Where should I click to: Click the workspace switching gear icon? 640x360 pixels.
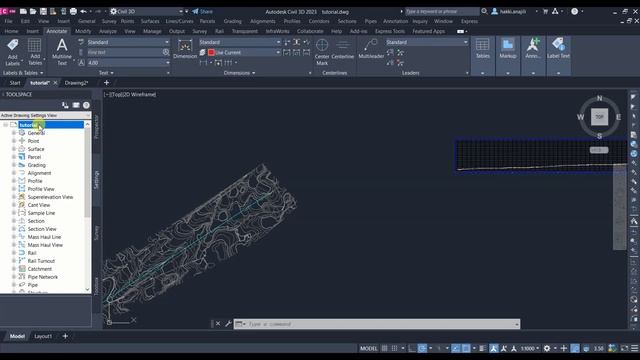point(547,348)
